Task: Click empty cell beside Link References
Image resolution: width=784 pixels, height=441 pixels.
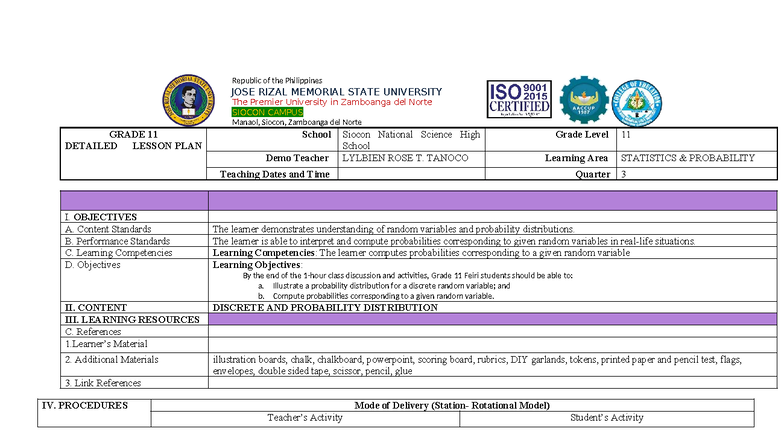Action: click(492, 383)
